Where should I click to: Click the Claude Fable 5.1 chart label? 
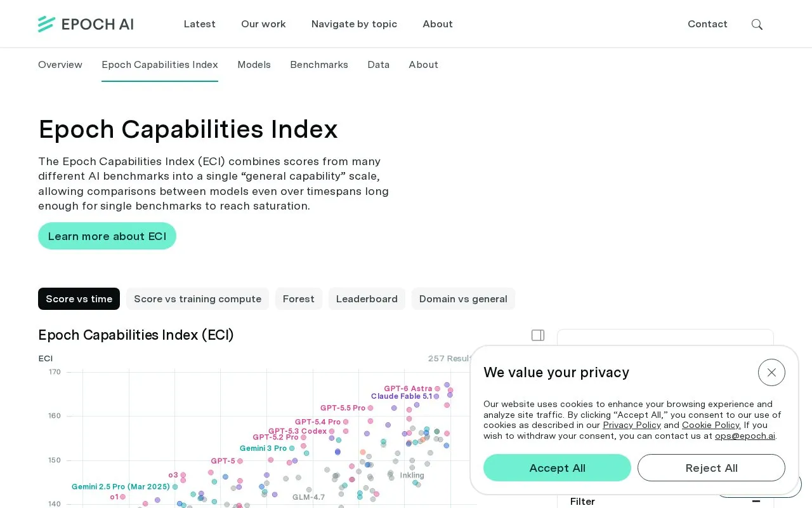[402, 396]
